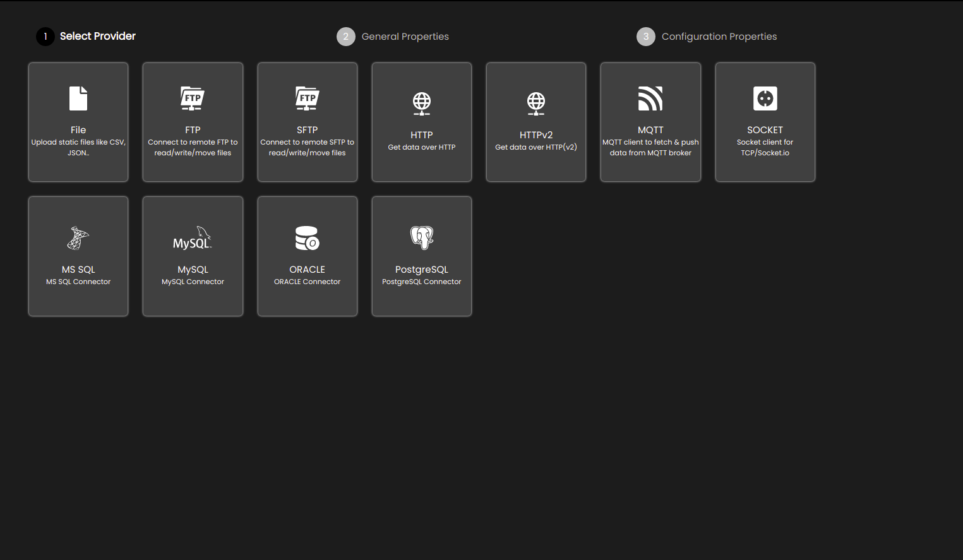Image resolution: width=963 pixels, height=560 pixels.
Task: Click the MySQL dolphin logo
Action: [193, 238]
